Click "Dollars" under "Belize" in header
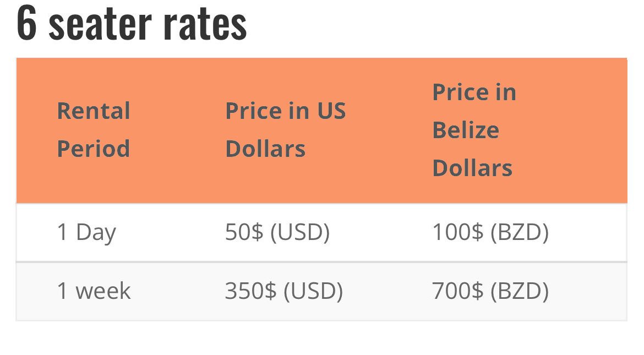Image resolution: width=644 pixels, height=355 pixels. tap(472, 168)
